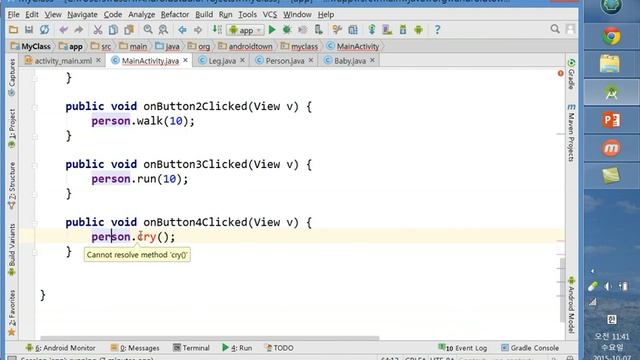
Task: Close the MainActivity.java tab
Action: 185,60
